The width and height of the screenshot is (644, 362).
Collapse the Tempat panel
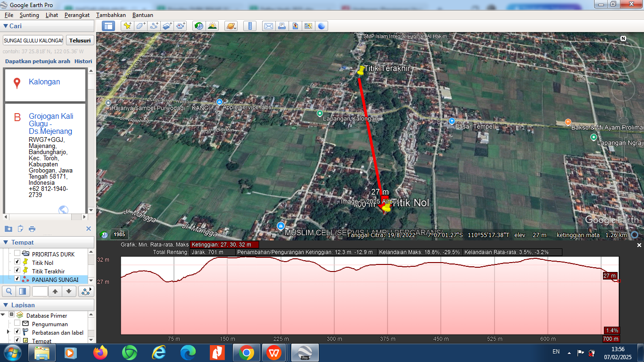click(5, 242)
